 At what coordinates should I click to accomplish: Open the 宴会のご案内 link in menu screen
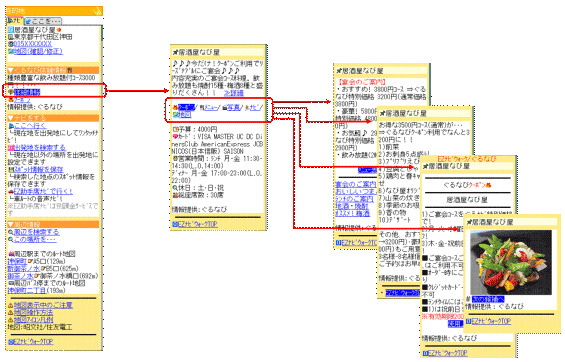355,184
